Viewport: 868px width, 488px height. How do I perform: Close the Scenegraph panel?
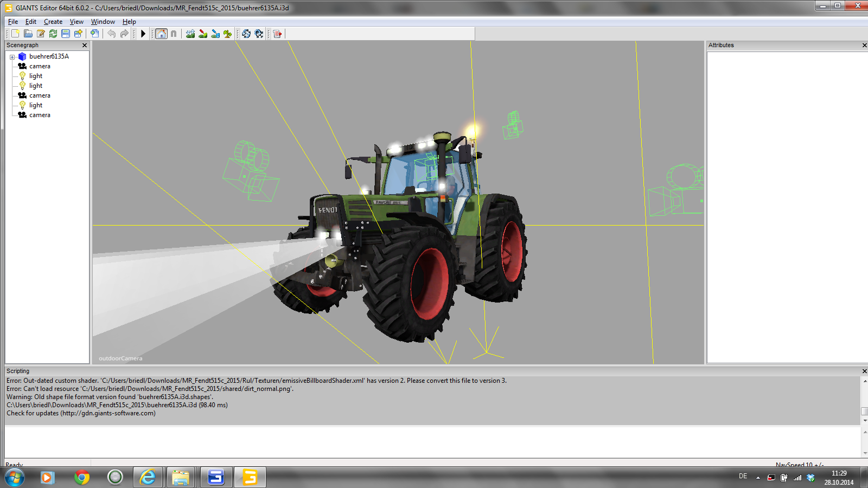tap(85, 46)
